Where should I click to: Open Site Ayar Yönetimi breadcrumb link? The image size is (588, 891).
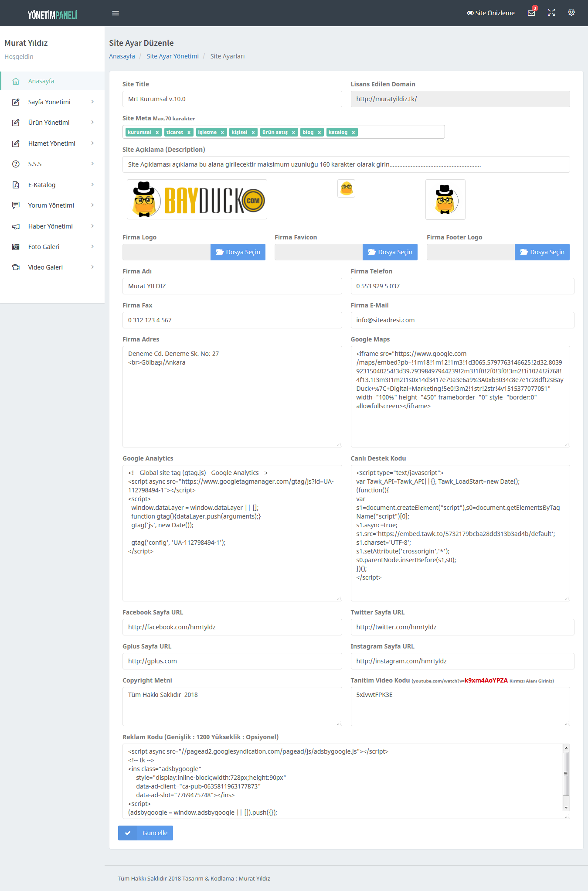173,56
